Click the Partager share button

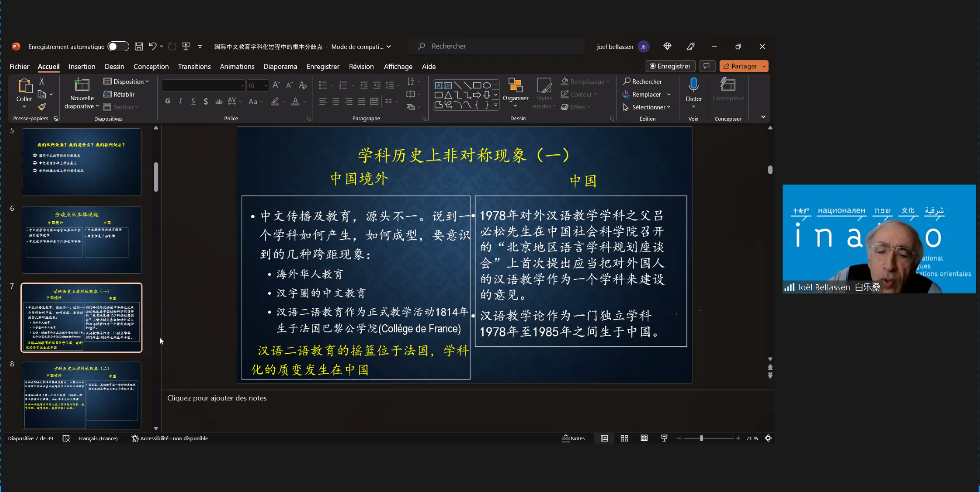click(x=740, y=66)
